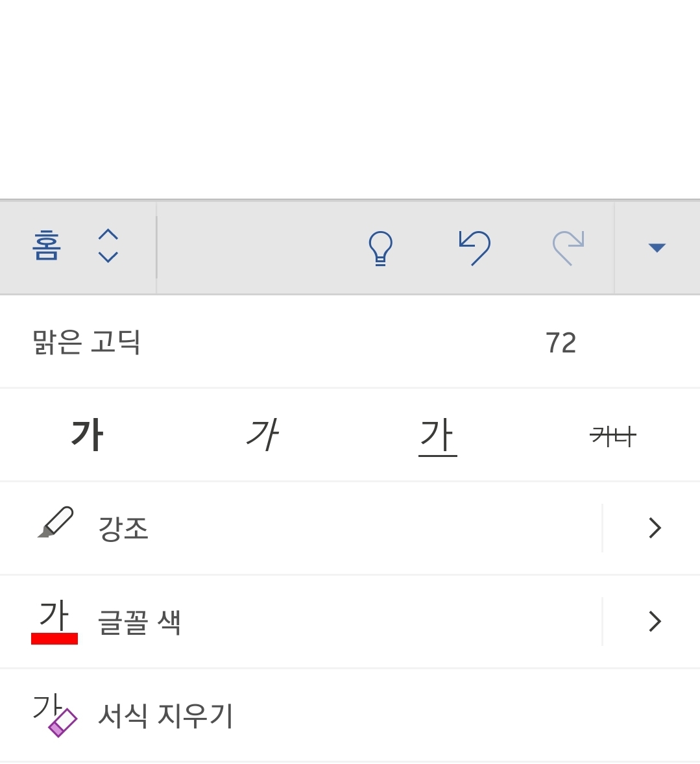Toggle strikethrough formatting
The width and height of the screenshot is (700, 764).
(613, 436)
